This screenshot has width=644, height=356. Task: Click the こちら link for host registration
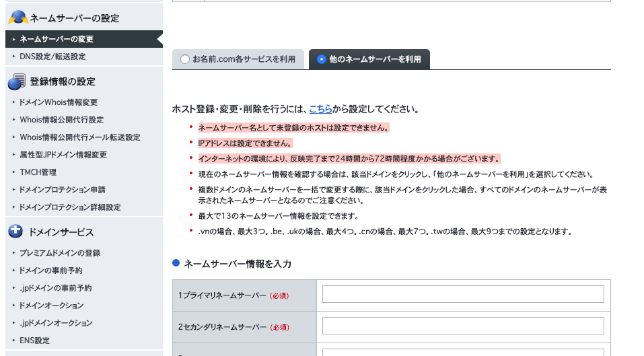320,109
